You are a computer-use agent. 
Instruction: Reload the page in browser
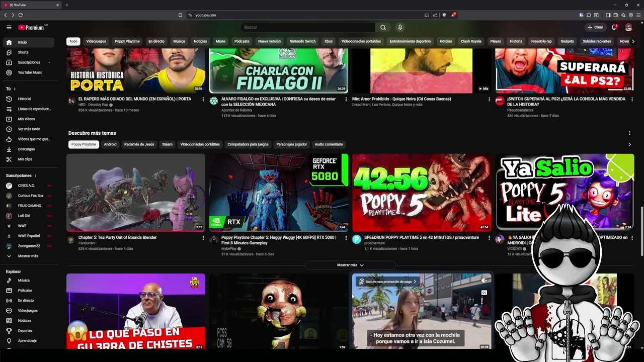(x=20, y=15)
